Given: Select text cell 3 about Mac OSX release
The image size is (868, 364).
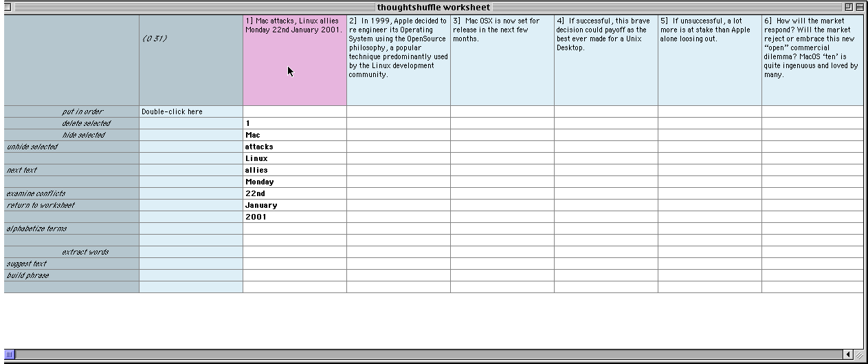Looking at the screenshot, I should [x=502, y=61].
